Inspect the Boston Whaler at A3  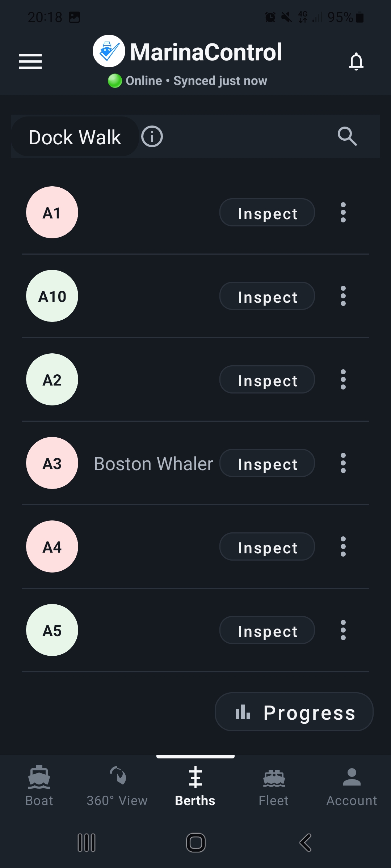(x=267, y=463)
